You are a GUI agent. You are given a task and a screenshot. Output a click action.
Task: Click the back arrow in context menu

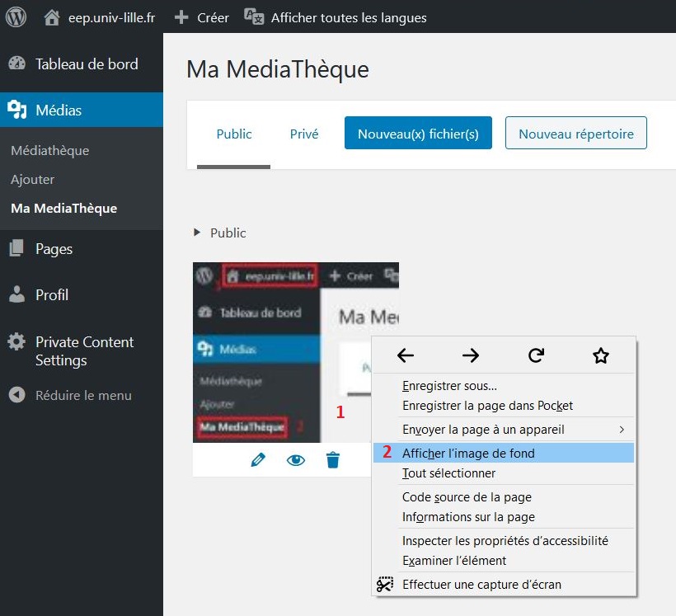click(406, 355)
